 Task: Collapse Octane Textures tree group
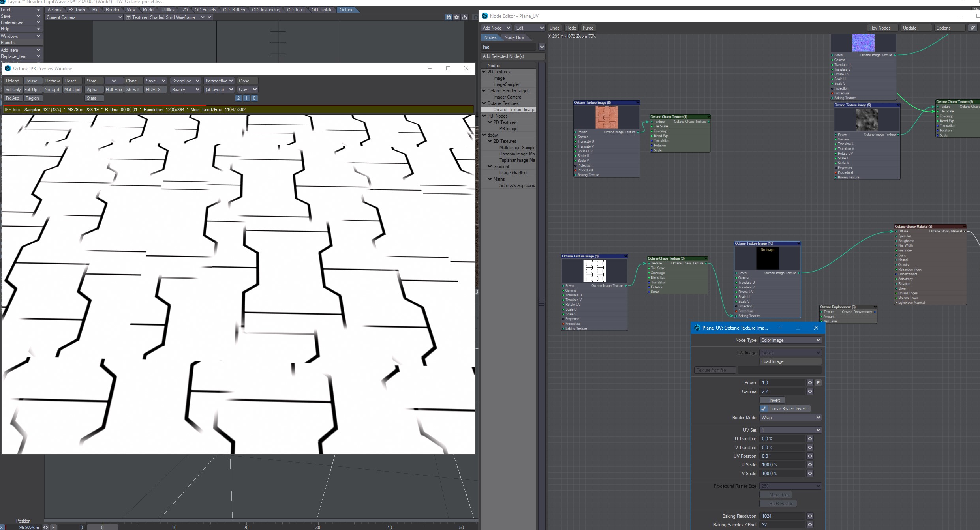coord(484,103)
